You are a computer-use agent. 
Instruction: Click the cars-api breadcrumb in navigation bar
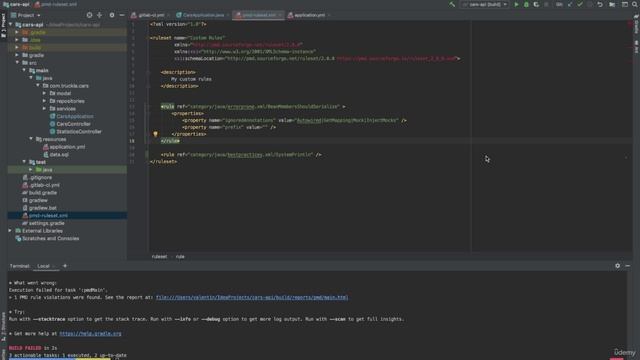(16, 4)
